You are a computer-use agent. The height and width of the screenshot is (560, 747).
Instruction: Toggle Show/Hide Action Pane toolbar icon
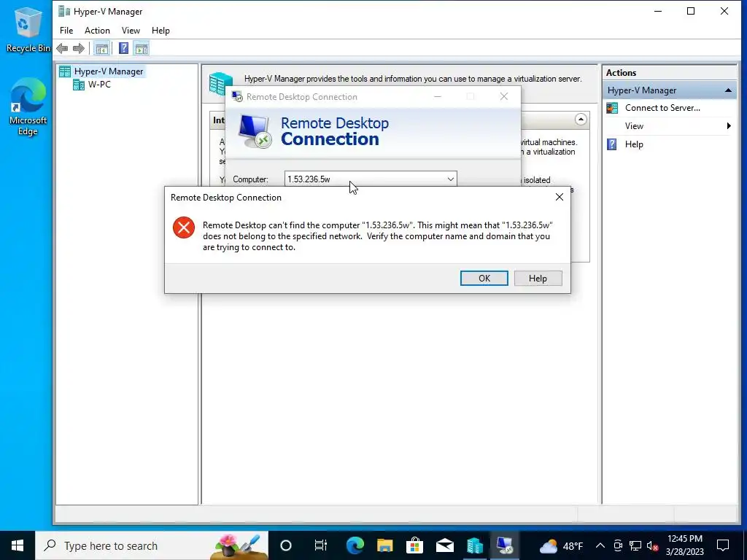[142, 48]
